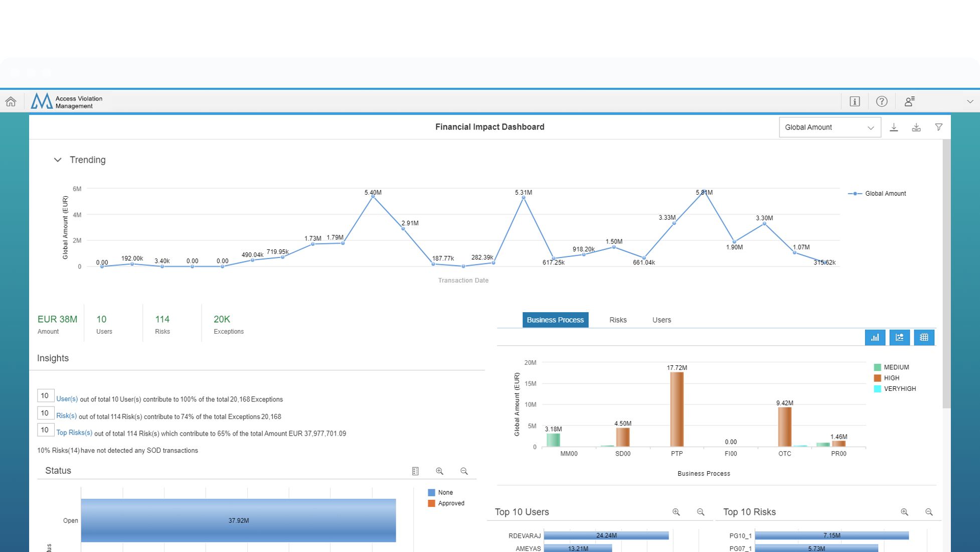This screenshot has width=980, height=552.
Task: Switch to the Risks tab
Action: click(618, 320)
